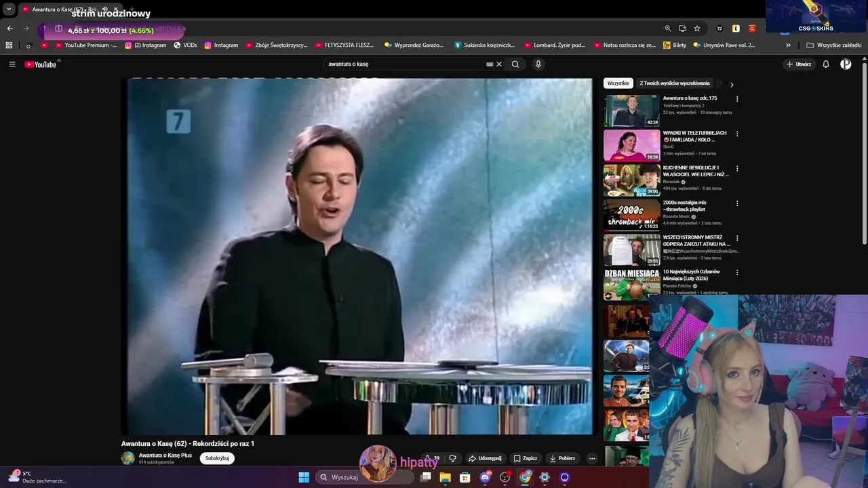Image resolution: width=868 pixels, height=488 pixels.
Task: Open the weather widget showing 5°C
Action: pos(37,477)
